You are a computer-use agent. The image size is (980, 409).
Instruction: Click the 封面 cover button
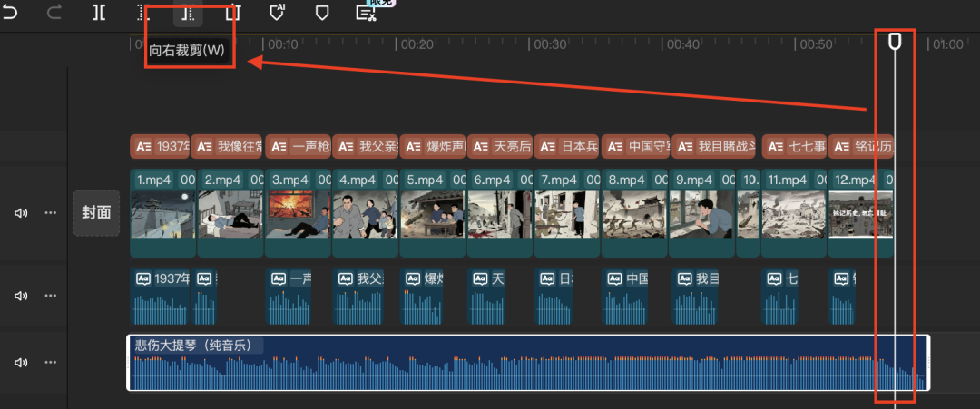tap(96, 213)
